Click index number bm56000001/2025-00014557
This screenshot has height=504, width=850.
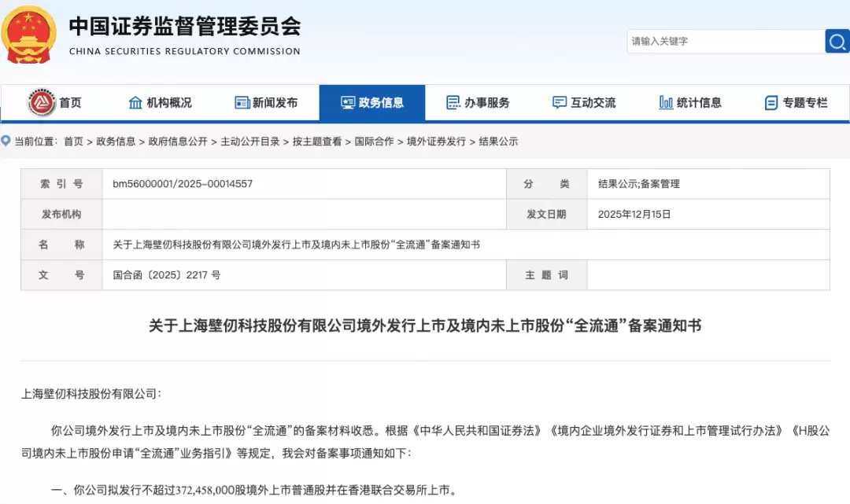coord(183,183)
